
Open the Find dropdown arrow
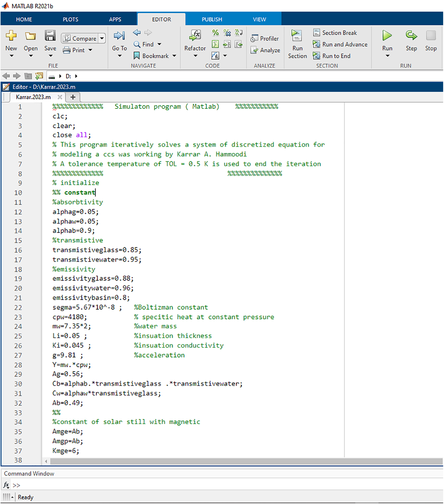(x=159, y=44)
